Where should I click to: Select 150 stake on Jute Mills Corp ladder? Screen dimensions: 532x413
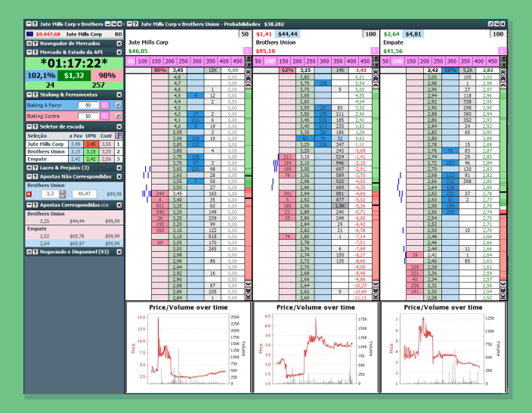(x=156, y=61)
